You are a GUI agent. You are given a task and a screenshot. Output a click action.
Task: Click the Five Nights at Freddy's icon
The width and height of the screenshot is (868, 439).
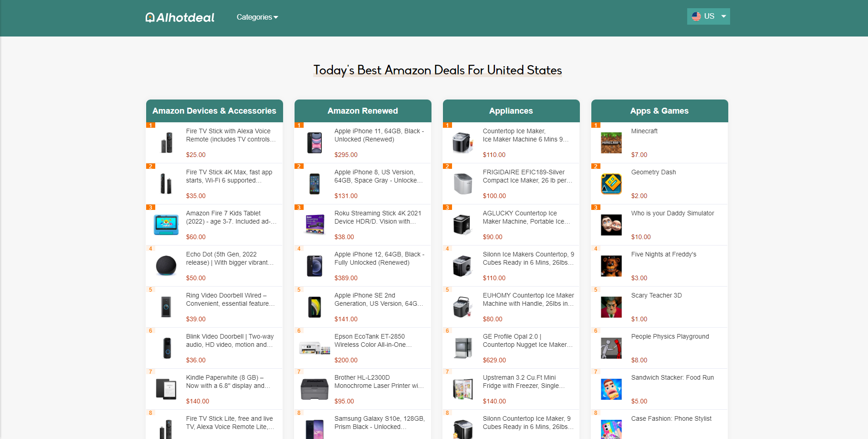[611, 266]
